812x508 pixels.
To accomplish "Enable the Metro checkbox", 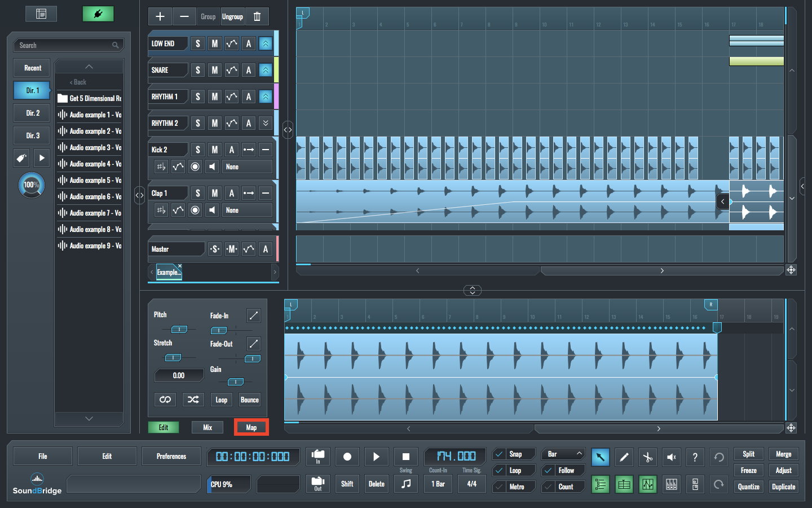I will pyautogui.click(x=499, y=487).
